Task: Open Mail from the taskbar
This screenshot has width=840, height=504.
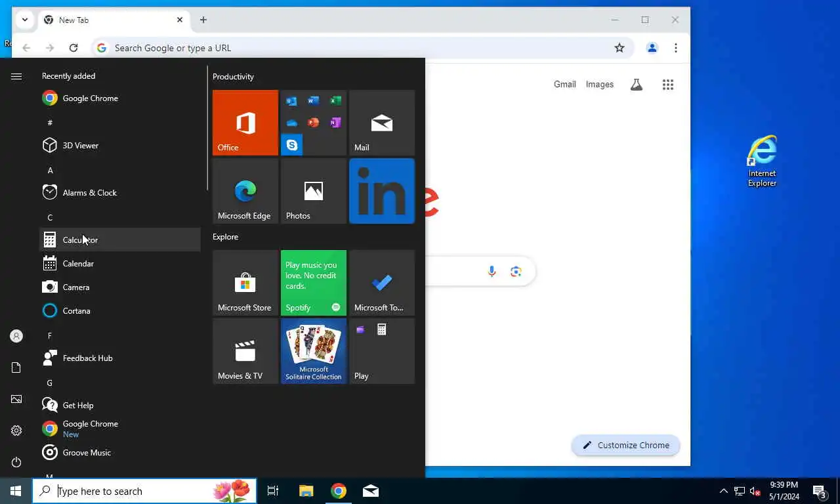Action: point(371,491)
